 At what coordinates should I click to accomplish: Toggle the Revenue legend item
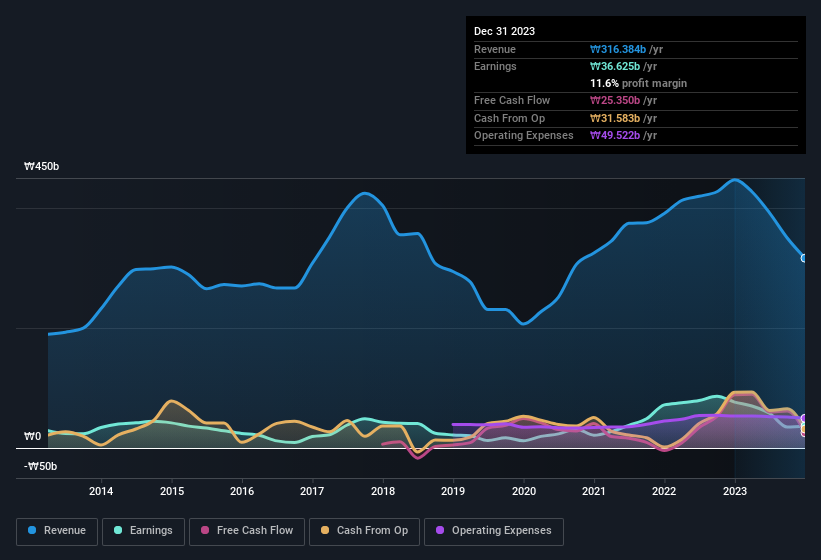57,530
